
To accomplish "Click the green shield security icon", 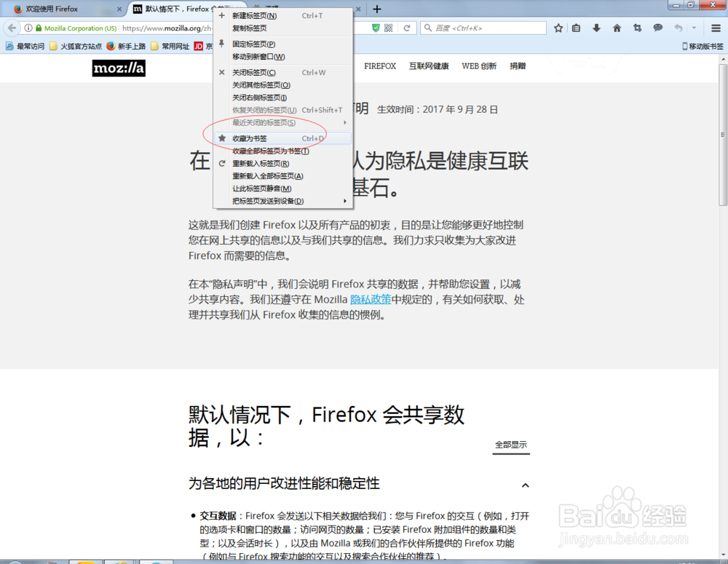I will pos(376,28).
